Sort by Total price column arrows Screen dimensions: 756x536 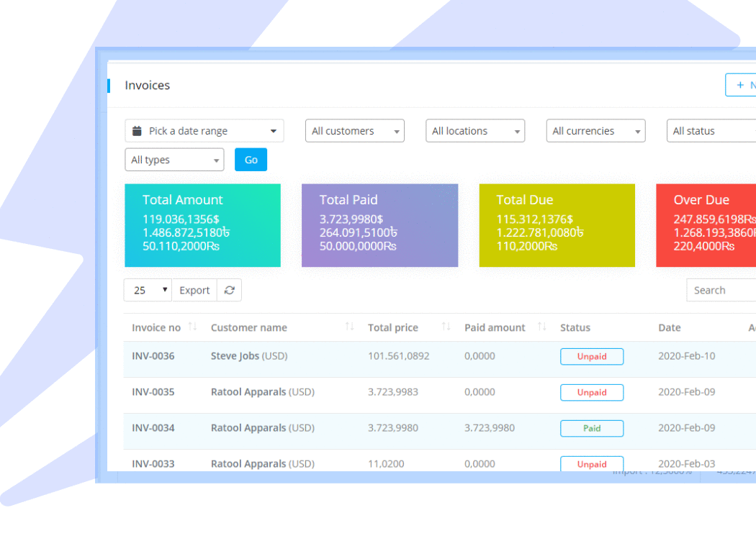(446, 327)
